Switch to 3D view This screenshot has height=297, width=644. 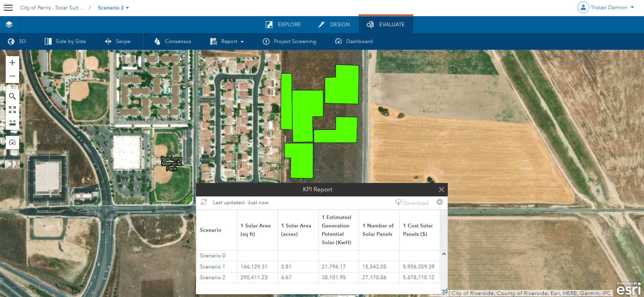(17, 41)
